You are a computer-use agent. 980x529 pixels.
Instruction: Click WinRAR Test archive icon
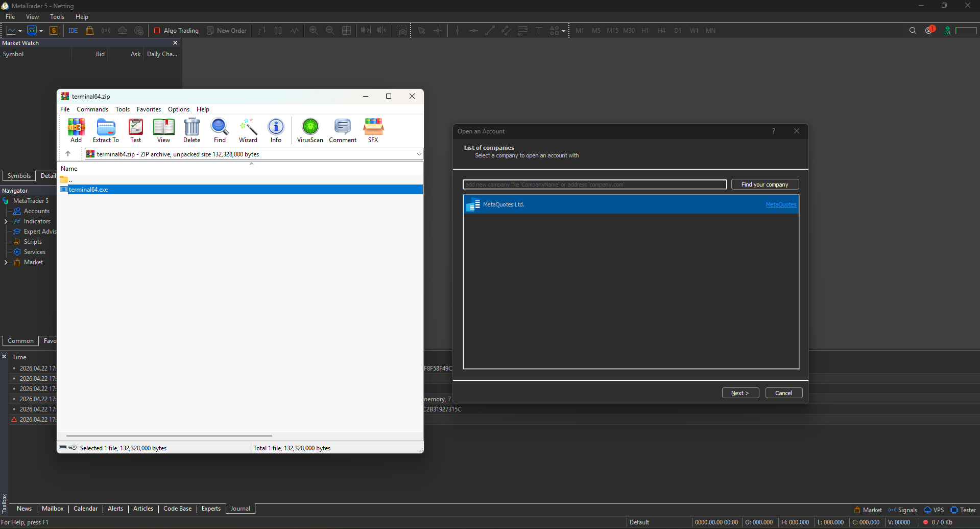pyautogui.click(x=135, y=130)
